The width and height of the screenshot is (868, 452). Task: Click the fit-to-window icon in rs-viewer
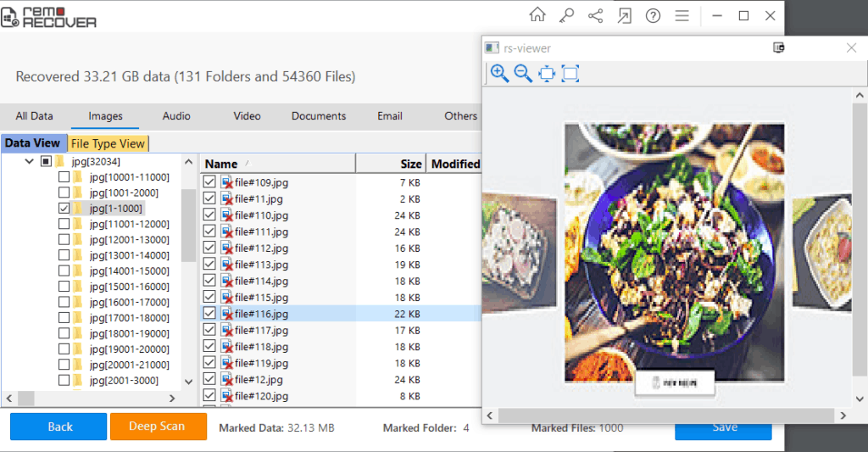pos(547,74)
